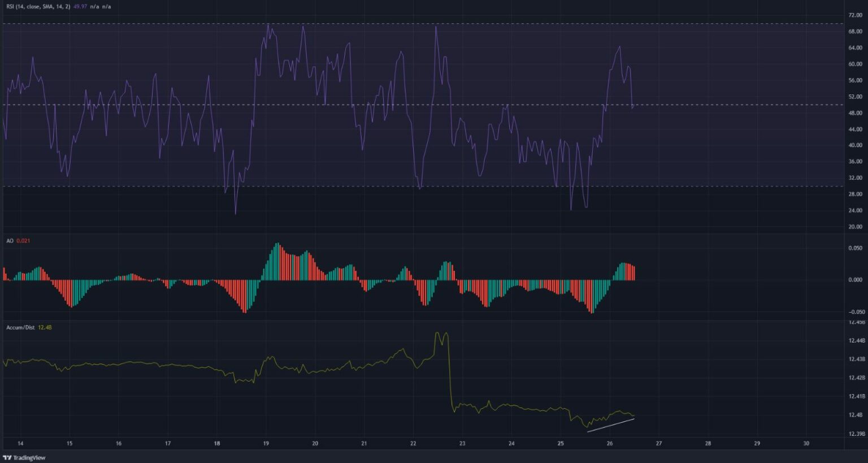Click RSI scale value 56.00
Viewport: 868px width, 463px height.
coord(856,81)
